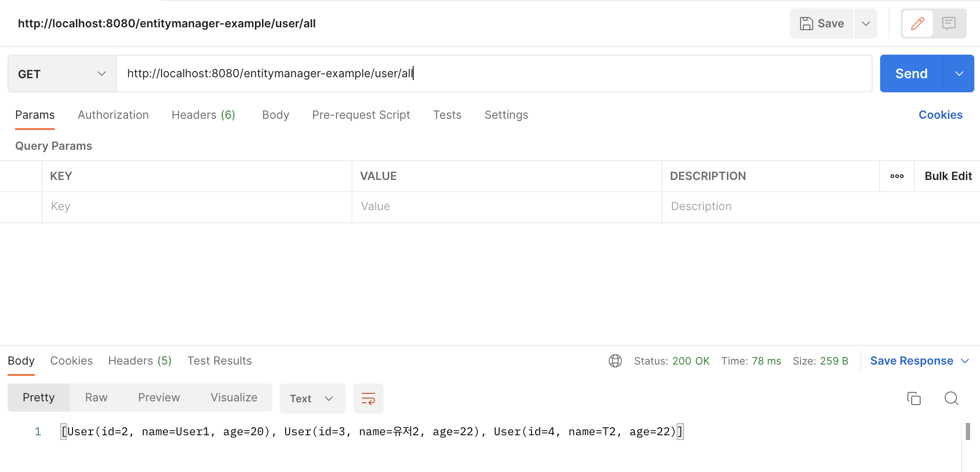Switch to Visualize view
The image size is (980, 472).
click(x=234, y=398)
